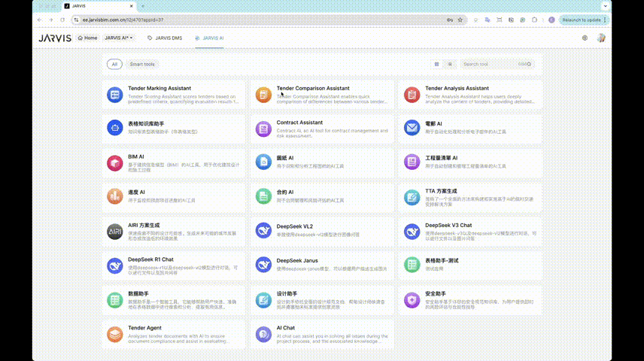
Task: Click the Tender Comparison Assistant icon
Action: (263, 94)
